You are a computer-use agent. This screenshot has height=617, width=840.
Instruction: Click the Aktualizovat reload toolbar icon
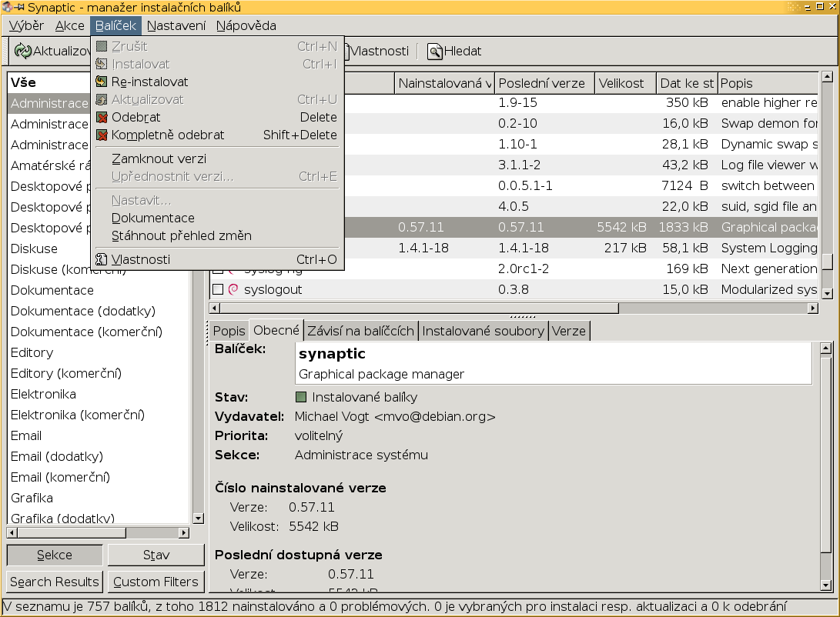tap(23, 51)
